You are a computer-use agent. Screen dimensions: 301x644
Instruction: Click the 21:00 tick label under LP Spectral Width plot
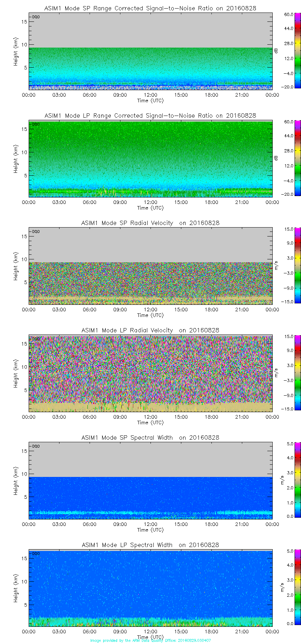click(x=242, y=631)
